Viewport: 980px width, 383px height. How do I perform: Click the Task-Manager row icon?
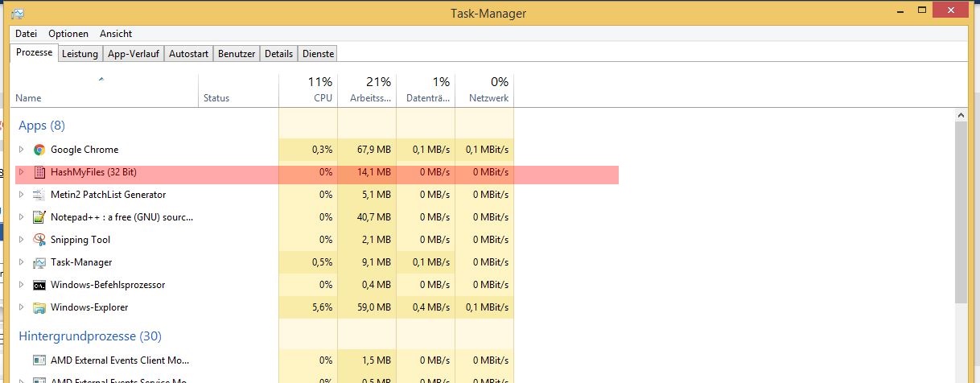coord(39,262)
